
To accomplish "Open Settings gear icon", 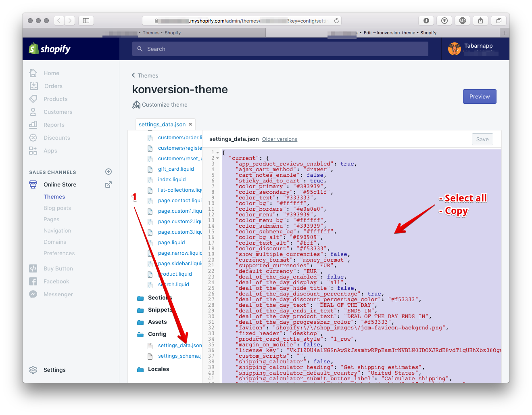I will (x=33, y=370).
